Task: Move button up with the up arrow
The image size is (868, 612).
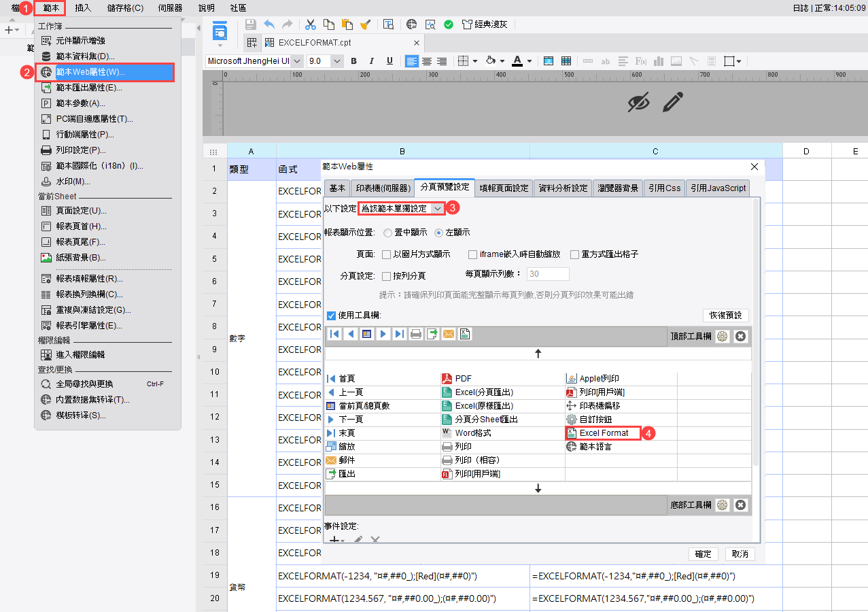Action: [538, 354]
